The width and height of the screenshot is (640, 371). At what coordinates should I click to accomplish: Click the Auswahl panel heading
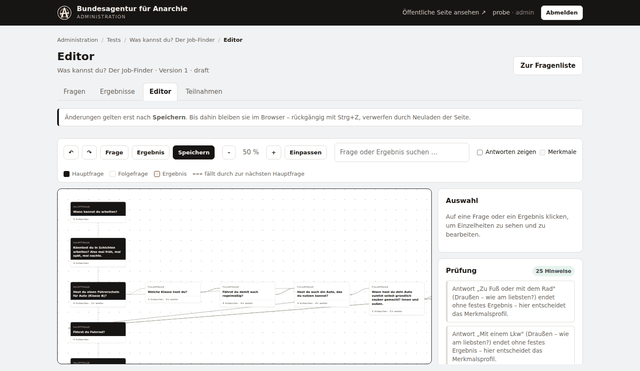462,201
